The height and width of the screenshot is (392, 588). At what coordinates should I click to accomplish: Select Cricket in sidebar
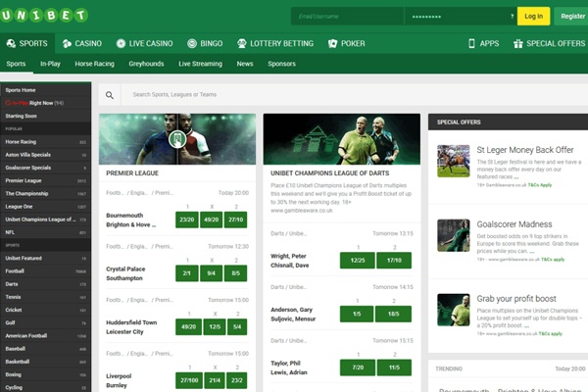(45, 311)
